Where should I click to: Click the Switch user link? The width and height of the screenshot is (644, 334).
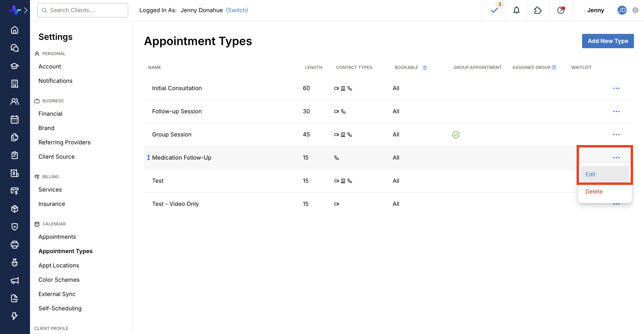[237, 10]
